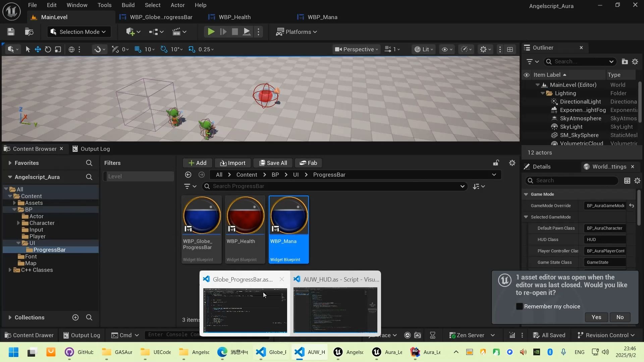Open the Fab marketplace button
The height and width of the screenshot is (362, 644).
pyautogui.click(x=308, y=163)
